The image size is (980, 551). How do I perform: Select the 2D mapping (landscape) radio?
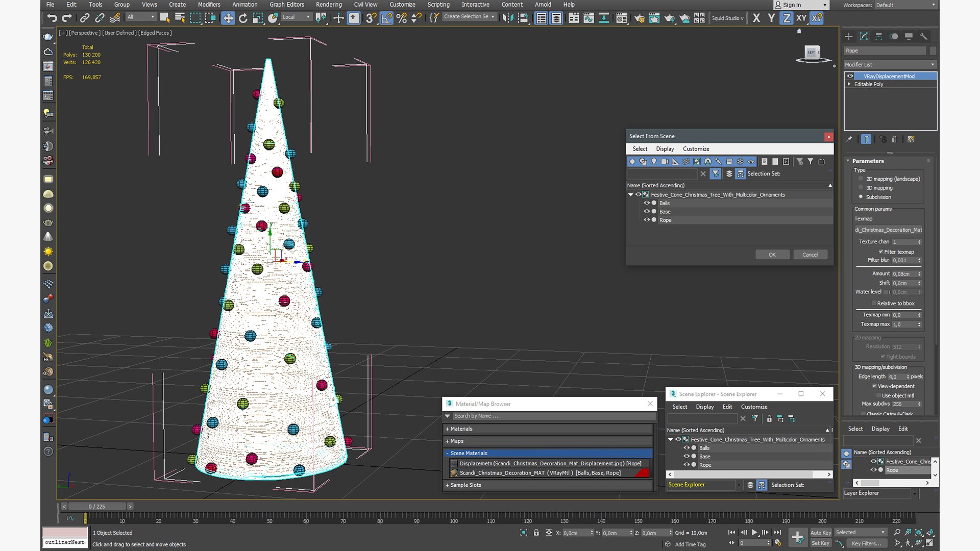861,179
